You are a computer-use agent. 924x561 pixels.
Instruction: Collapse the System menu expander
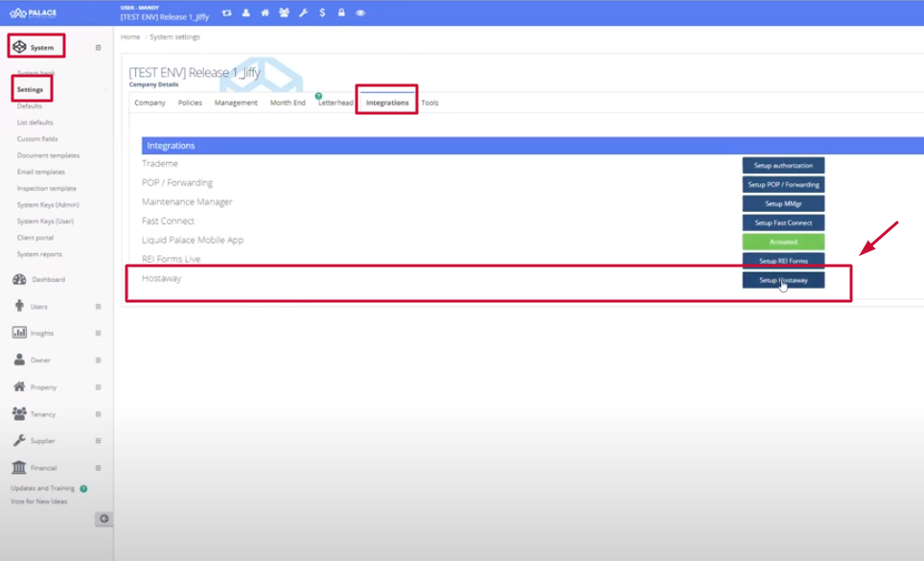[98, 47]
